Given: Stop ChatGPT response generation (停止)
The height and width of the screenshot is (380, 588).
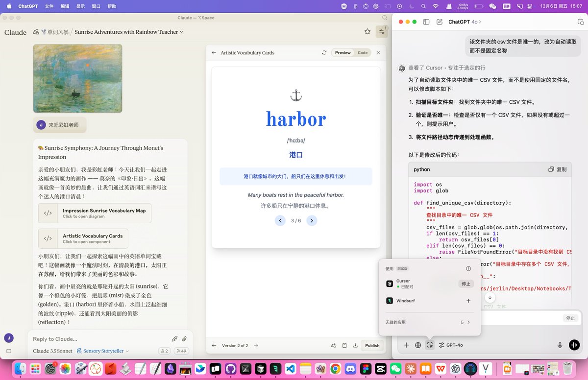Looking at the screenshot, I should click(x=570, y=318).
